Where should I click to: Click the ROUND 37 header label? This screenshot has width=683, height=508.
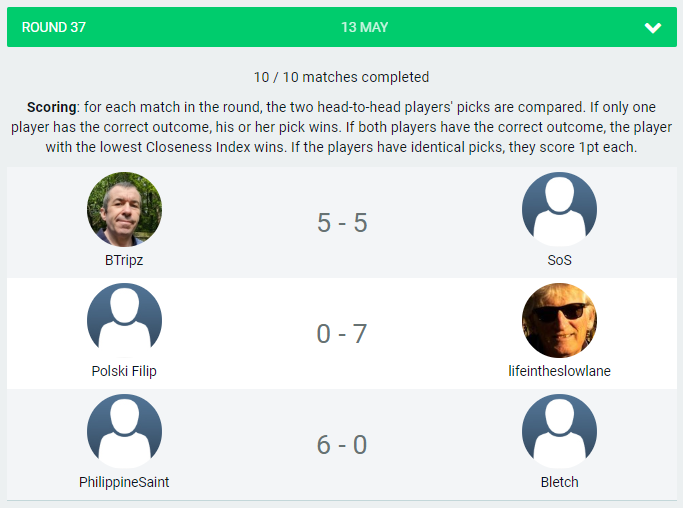point(54,27)
